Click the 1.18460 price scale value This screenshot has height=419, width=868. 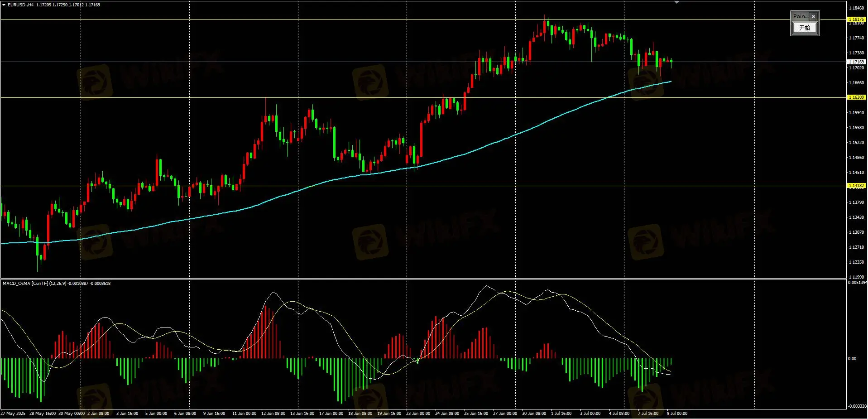pos(856,8)
